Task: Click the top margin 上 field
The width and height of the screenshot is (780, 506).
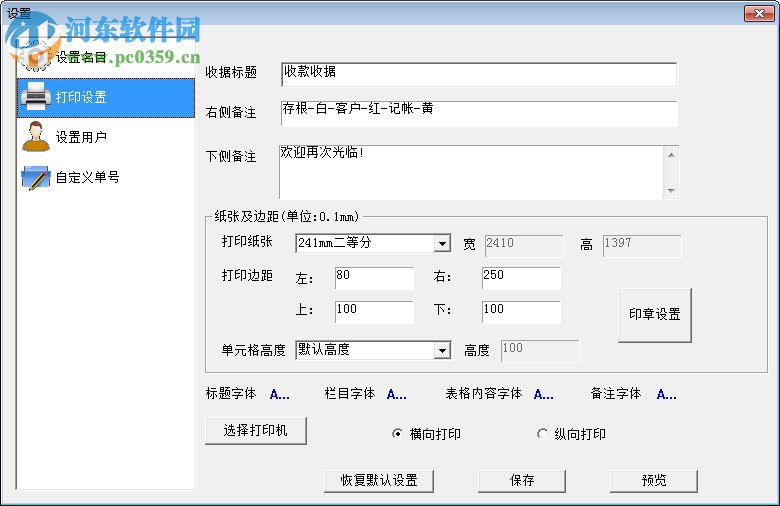Action: [x=374, y=312]
